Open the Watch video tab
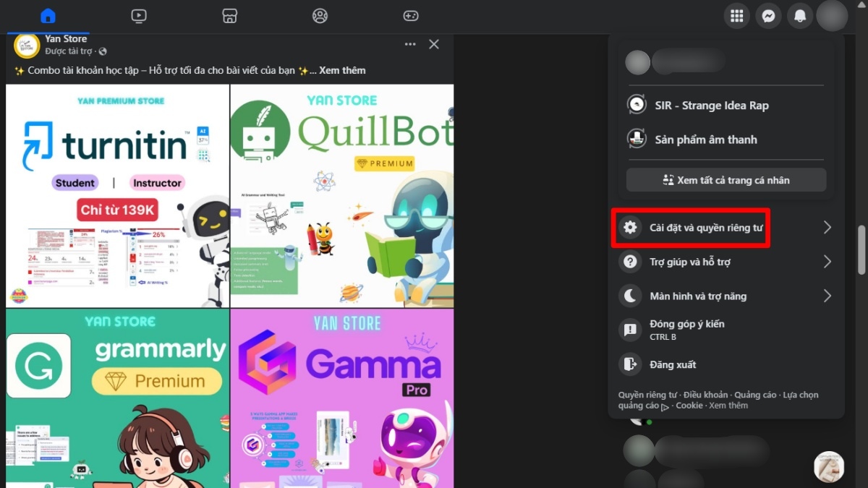 (x=139, y=15)
